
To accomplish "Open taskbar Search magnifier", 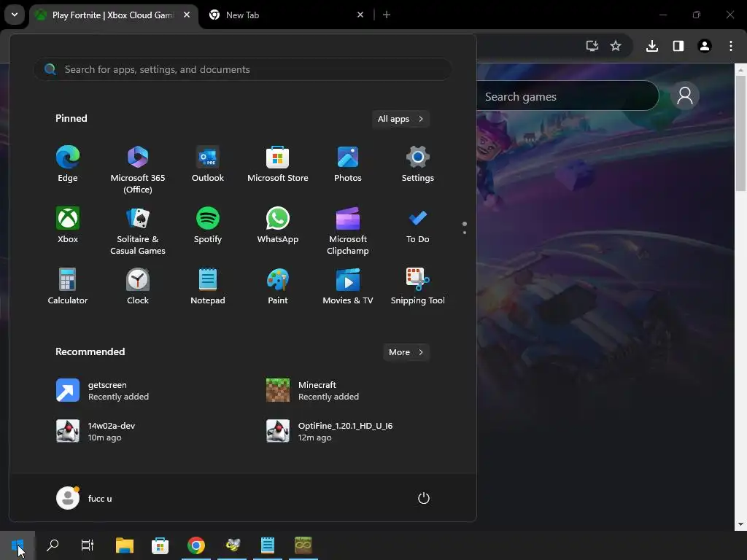I will [x=53, y=545].
